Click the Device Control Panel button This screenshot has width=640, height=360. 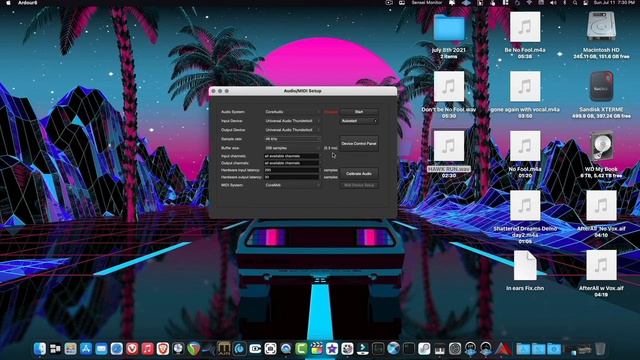pos(359,144)
